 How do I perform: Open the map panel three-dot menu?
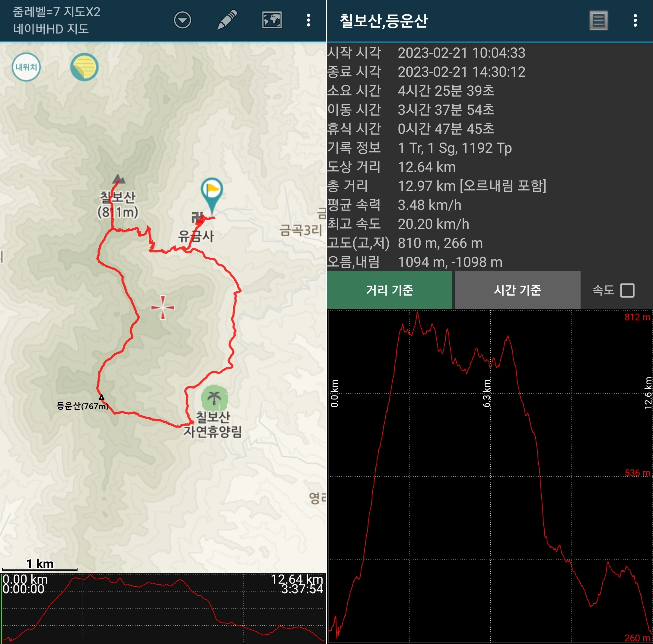(x=308, y=20)
